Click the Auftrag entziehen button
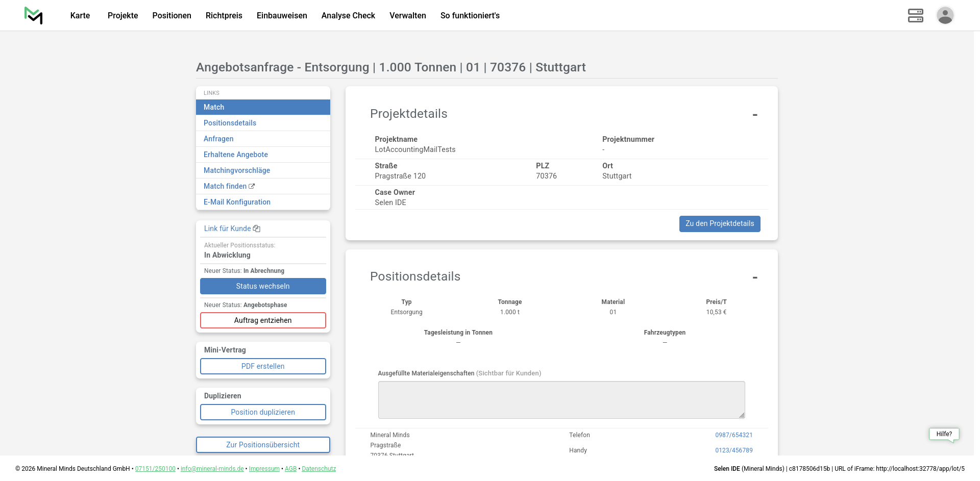980x481 pixels. pyautogui.click(x=263, y=320)
